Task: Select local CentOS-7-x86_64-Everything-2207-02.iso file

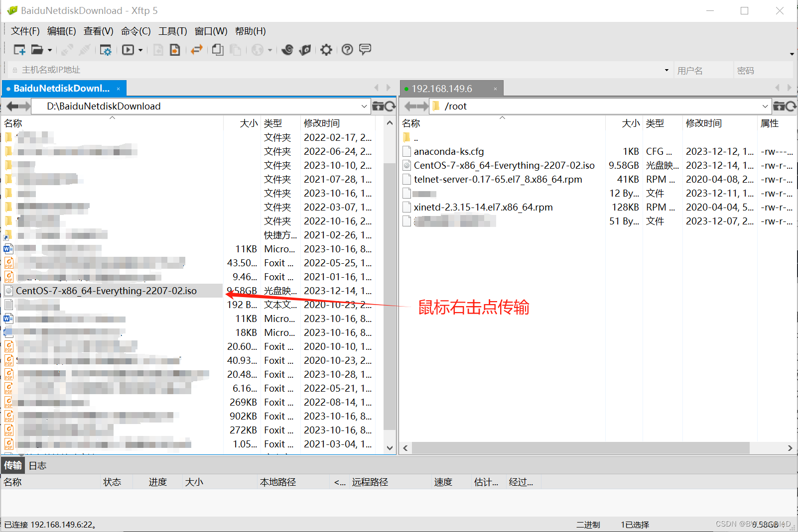Action: coord(113,291)
